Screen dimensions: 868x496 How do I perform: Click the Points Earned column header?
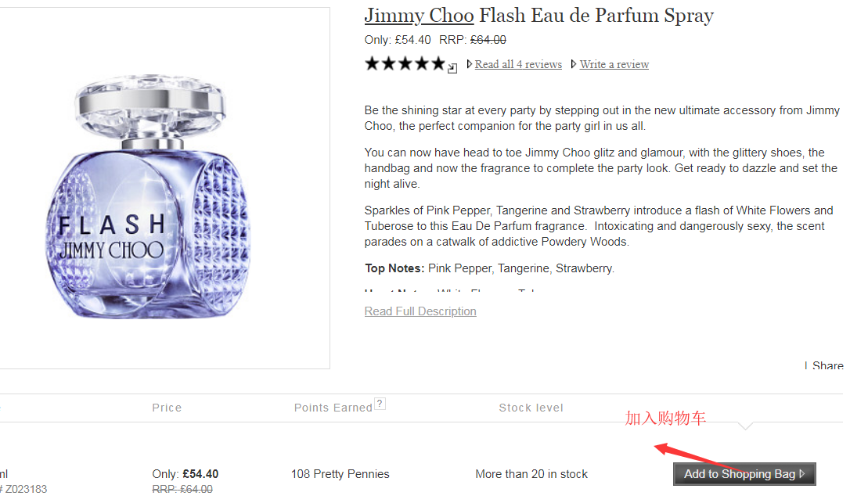pos(333,408)
